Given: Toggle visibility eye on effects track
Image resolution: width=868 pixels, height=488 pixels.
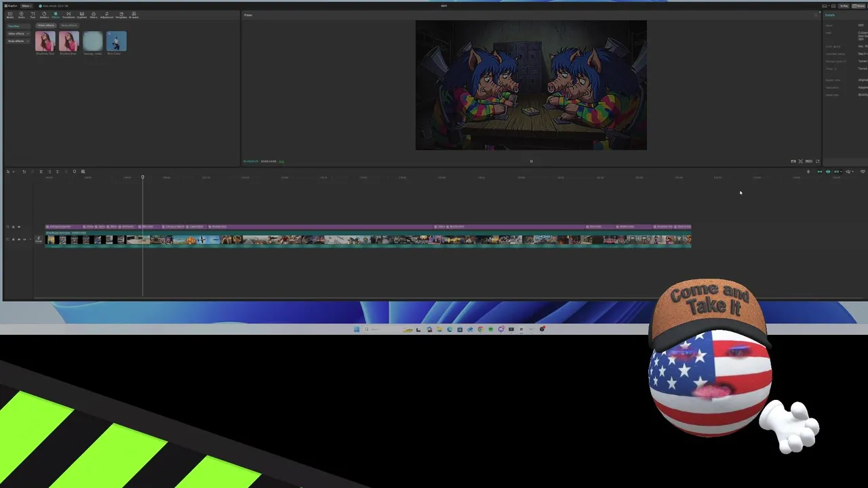Looking at the screenshot, I should click(x=19, y=226).
